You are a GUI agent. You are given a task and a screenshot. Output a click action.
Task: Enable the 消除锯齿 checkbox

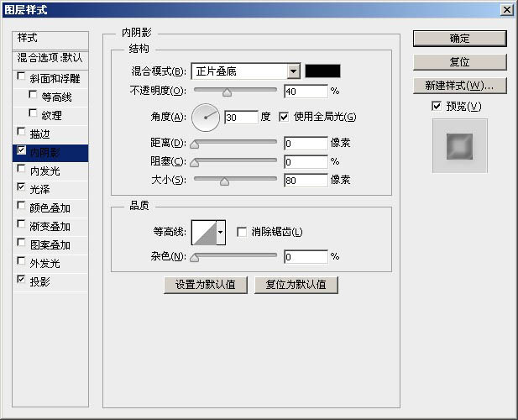click(242, 232)
